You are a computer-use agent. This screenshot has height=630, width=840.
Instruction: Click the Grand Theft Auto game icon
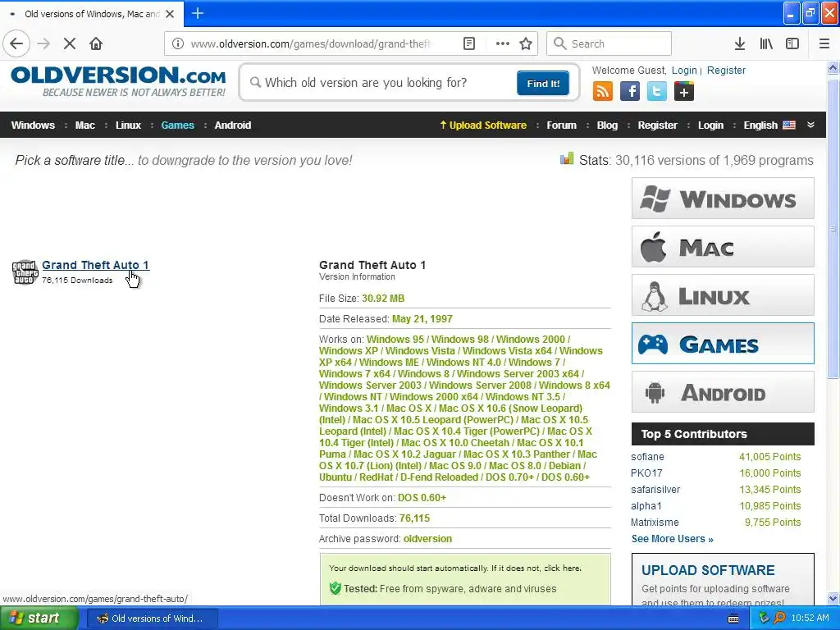point(25,272)
